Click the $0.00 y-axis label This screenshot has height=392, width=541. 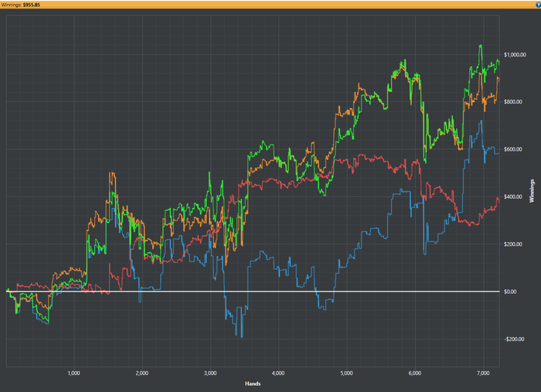[510, 291]
